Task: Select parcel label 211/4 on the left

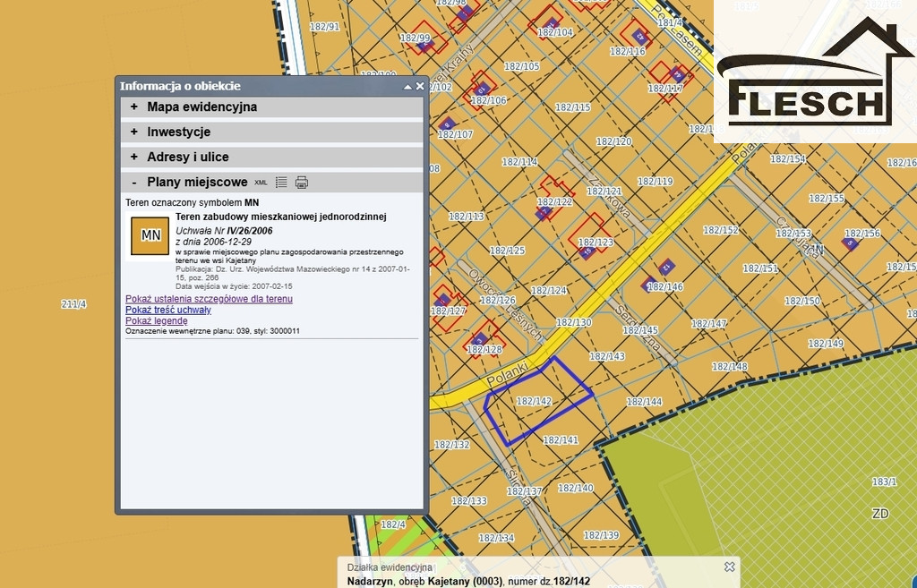Action: 73,304
